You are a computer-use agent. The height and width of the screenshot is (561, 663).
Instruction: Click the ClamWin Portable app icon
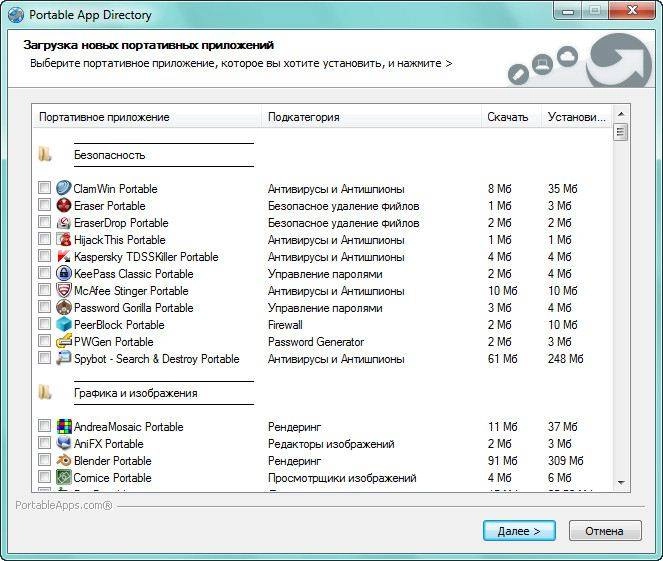(63, 188)
